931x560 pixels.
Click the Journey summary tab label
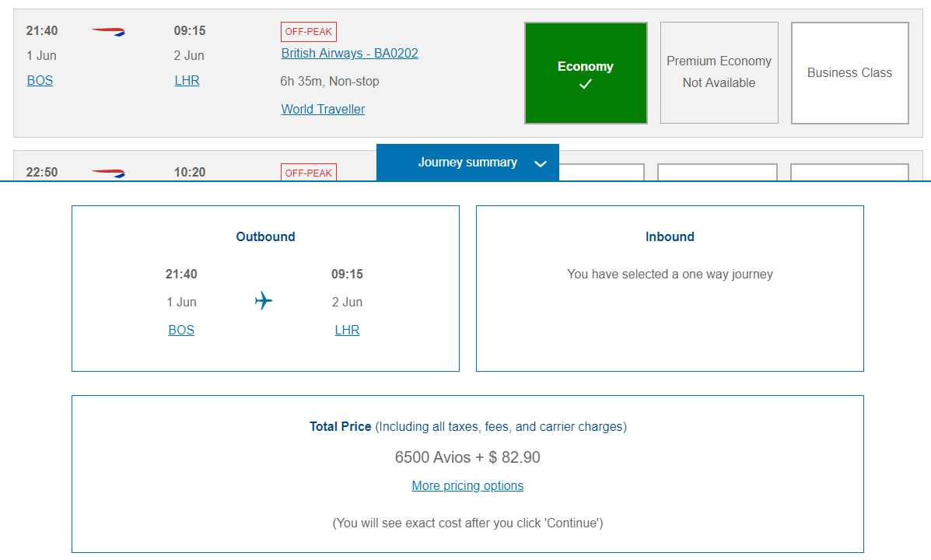(467, 163)
